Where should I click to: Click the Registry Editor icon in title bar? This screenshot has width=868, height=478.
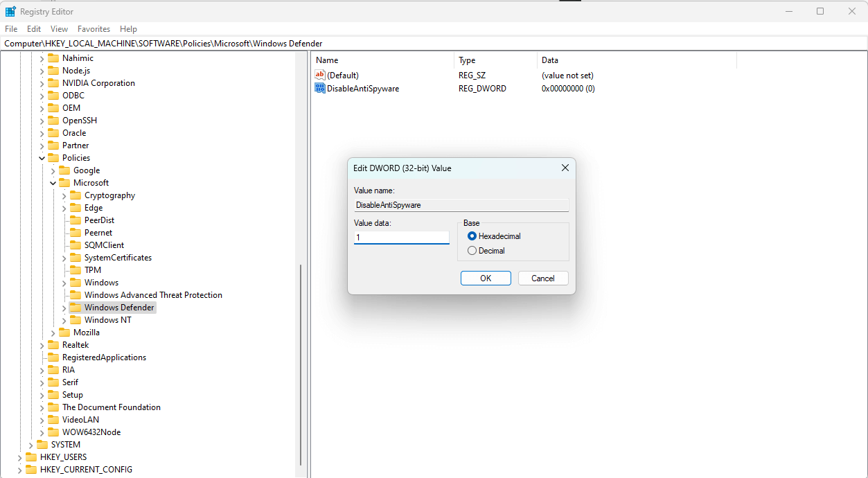pos(10,11)
